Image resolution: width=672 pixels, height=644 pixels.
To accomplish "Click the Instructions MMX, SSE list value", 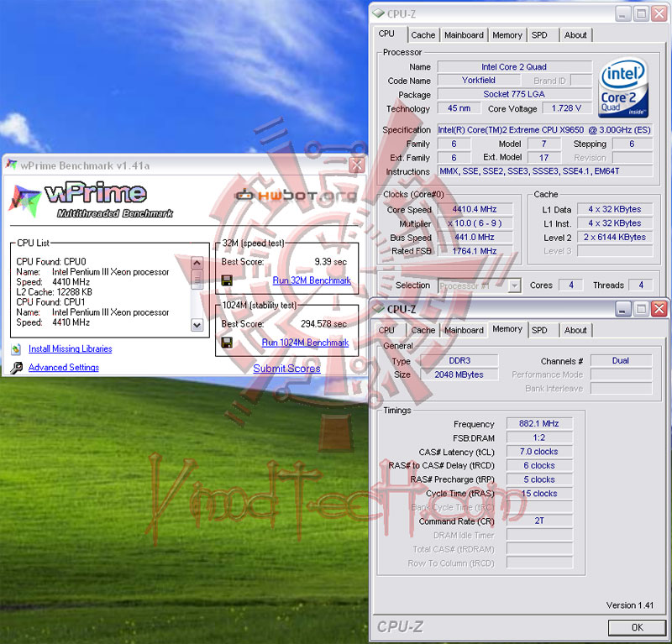I will (x=544, y=171).
